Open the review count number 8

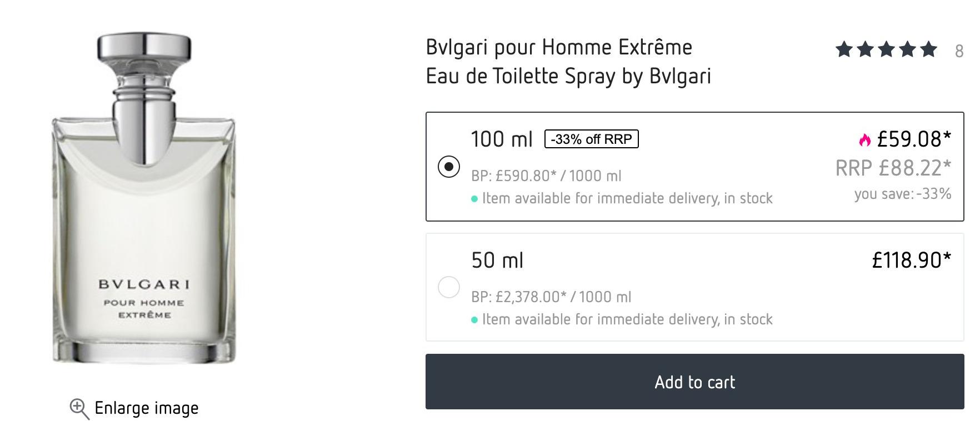point(959,51)
